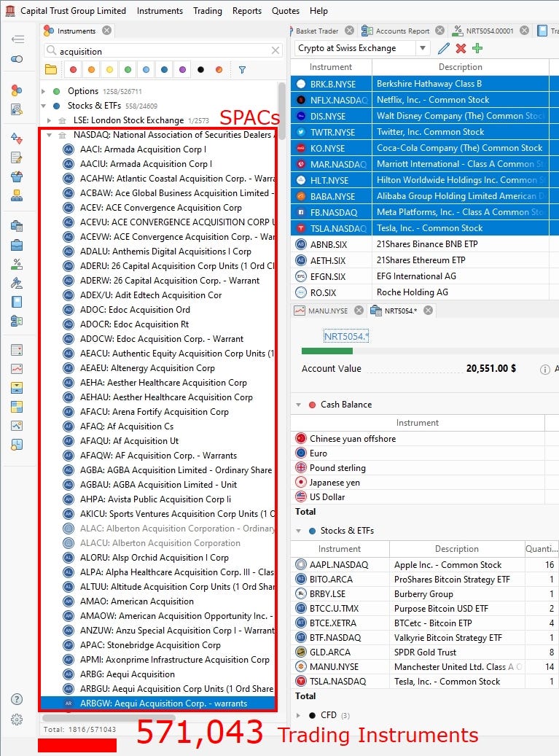Open the Crypto at Swiss Exchange dropdown
559x756 pixels.
(423, 48)
